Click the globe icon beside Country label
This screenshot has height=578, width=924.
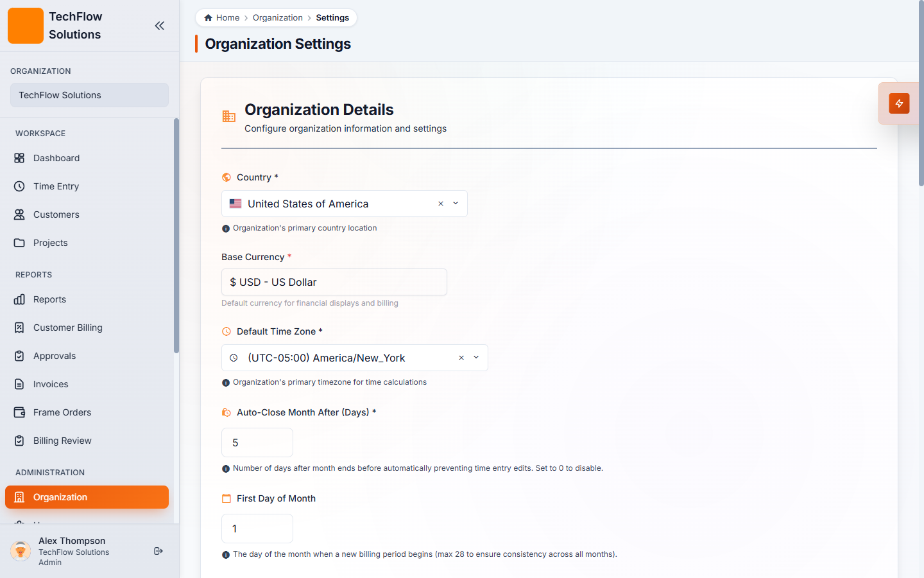tap(227, 177)
